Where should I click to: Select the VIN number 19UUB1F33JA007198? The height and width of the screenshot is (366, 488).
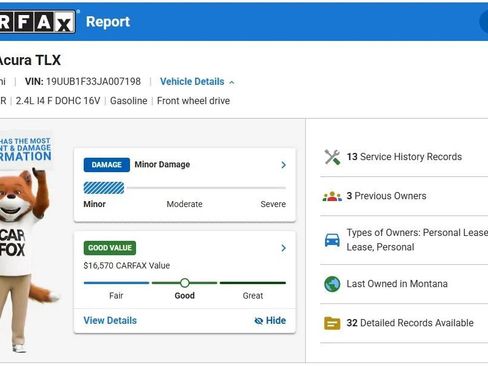(x=93, y=82)
